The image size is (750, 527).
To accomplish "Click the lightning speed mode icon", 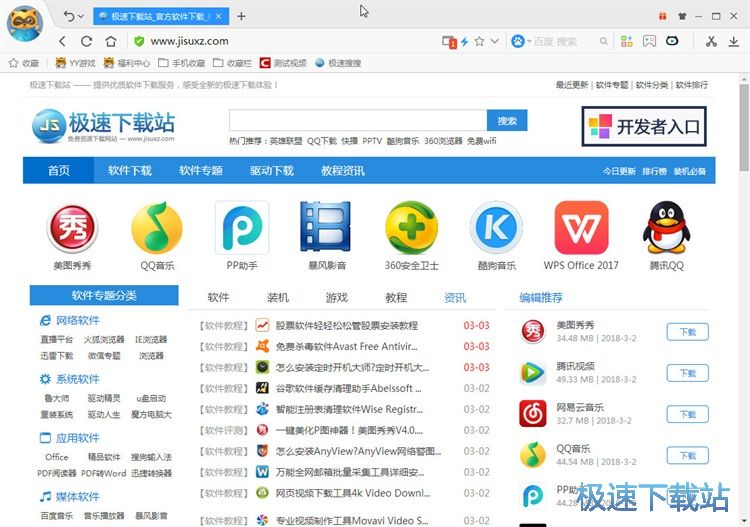I will coord(464,42).
